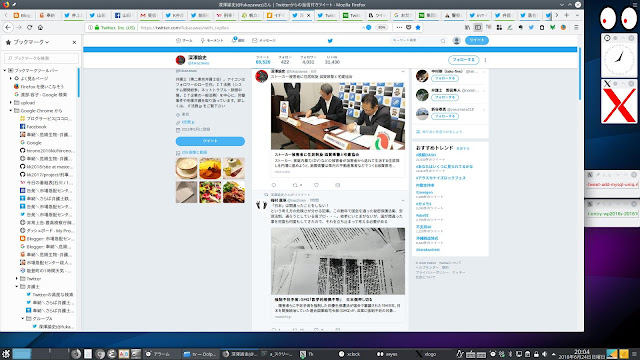The image size is (640, 360).
Task: Open the Twitter profile avatar menu
Action: [x=456, y=40]
